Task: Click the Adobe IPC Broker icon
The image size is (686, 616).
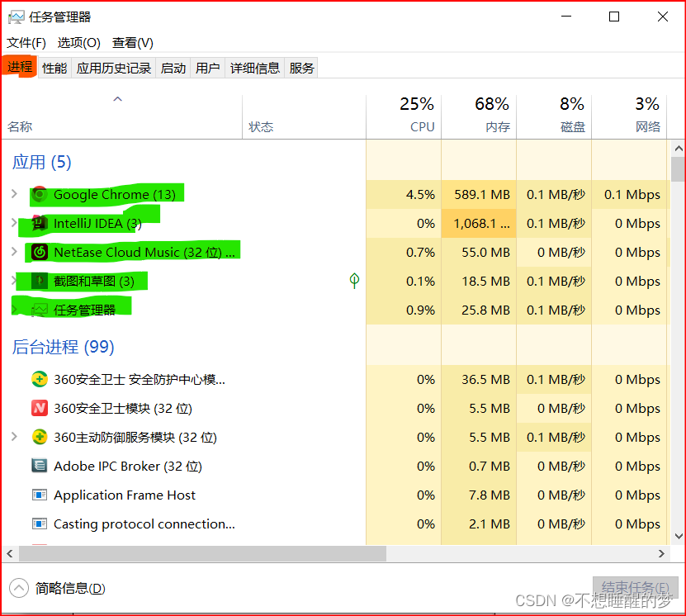Action: (x=40, y=466)
